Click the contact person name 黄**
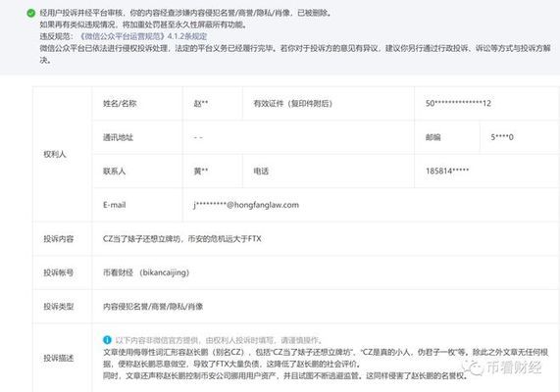Screen dimensions: 560x392 [x=201, y=171]
